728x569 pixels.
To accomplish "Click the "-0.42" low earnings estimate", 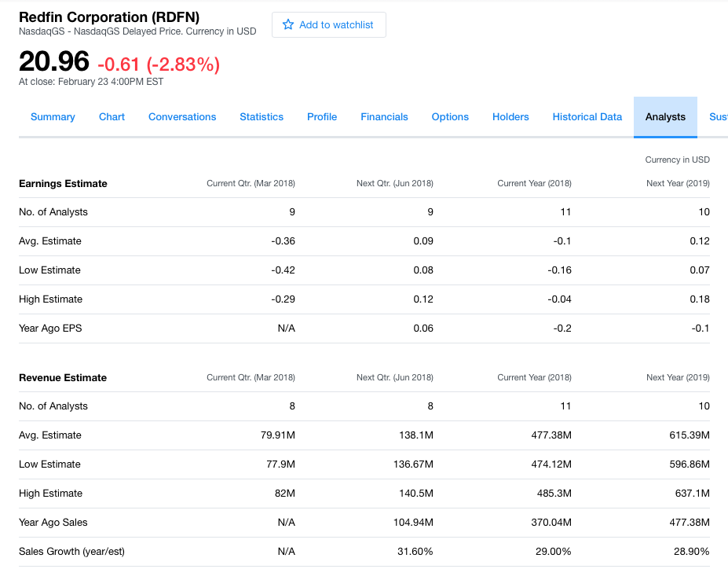I will point(284,270).
